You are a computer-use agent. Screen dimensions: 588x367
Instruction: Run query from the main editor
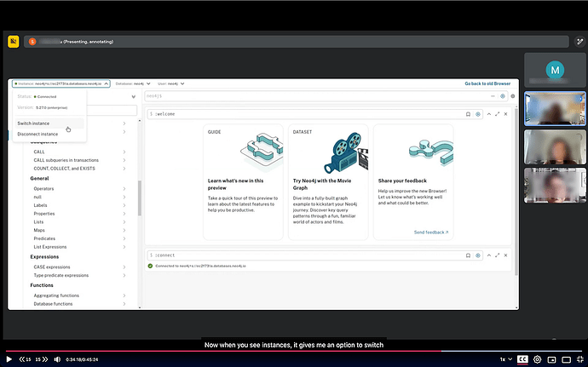(503, 96)
